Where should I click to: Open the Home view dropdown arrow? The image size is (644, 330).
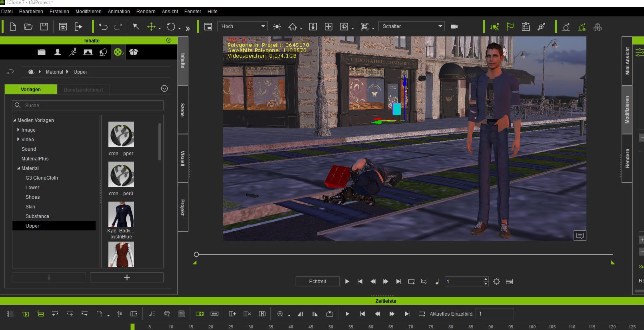coord(301,28)
